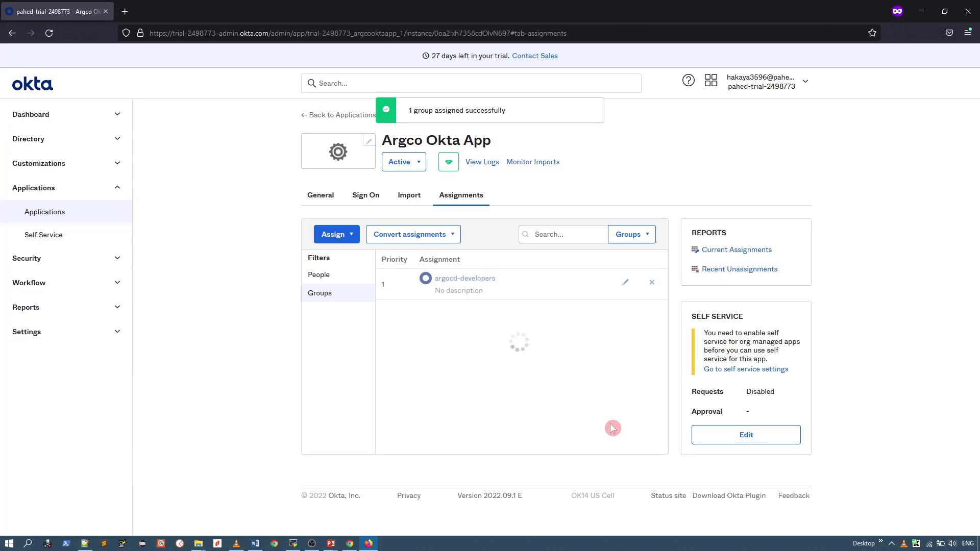The width and height of the screenshot is (980, 551).
Task: Click the assignments search field
Action: (563, 234)
